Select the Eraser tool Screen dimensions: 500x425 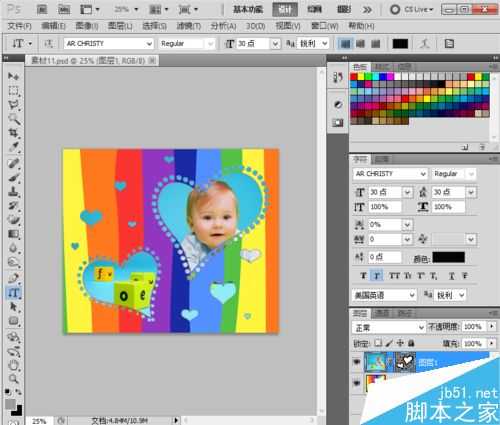(x=13, y=220)
